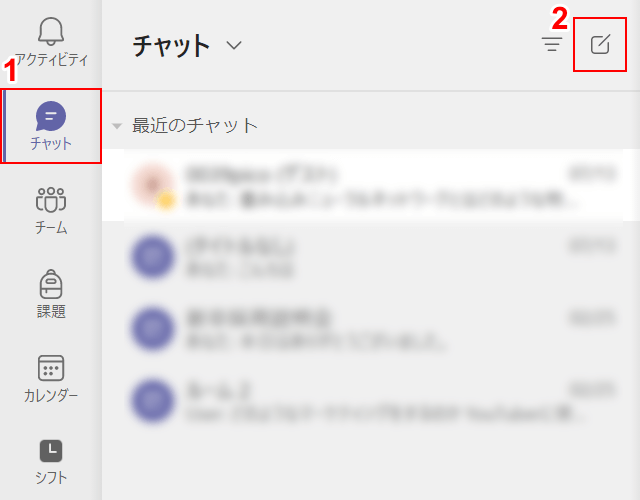The height and width of the screenshot is (500, 640).
Task: Click the fourth chat's purple avatar
Action: 152,400
